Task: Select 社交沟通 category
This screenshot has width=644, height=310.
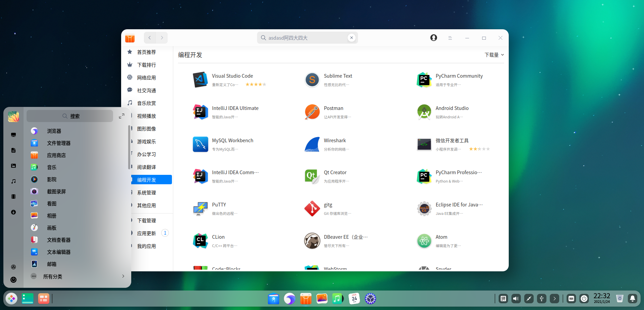Action: point(147,90)
